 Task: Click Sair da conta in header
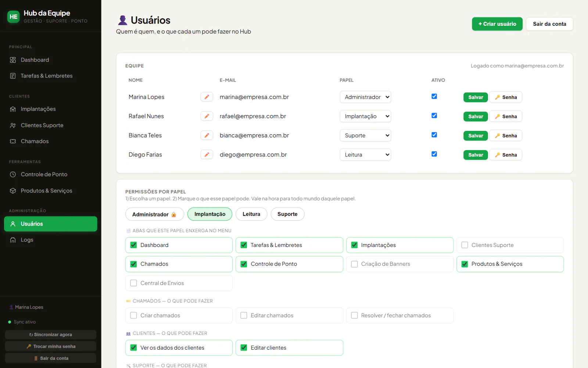[x=549, y=24]
